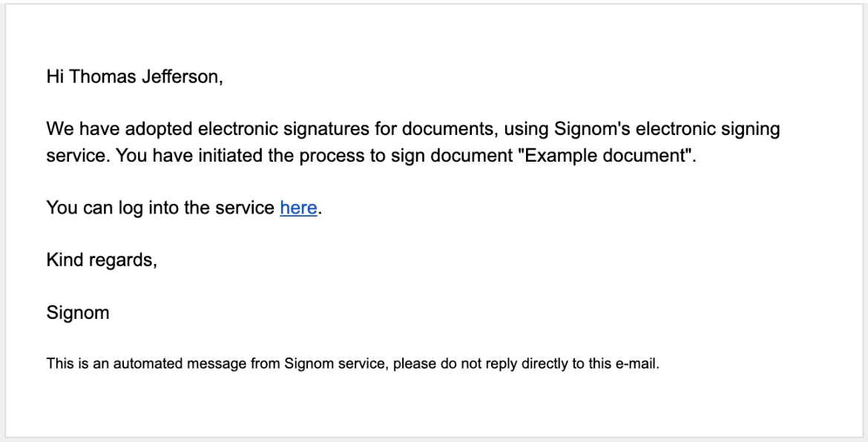Click the 'Signom' signature line
868x442 pixels.
(78, 312)
